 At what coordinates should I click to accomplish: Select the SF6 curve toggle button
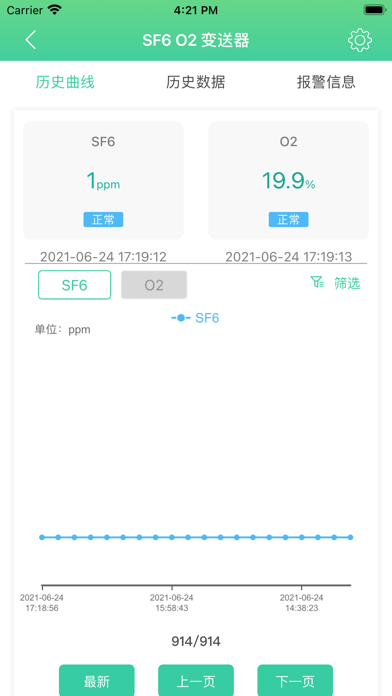75,285
